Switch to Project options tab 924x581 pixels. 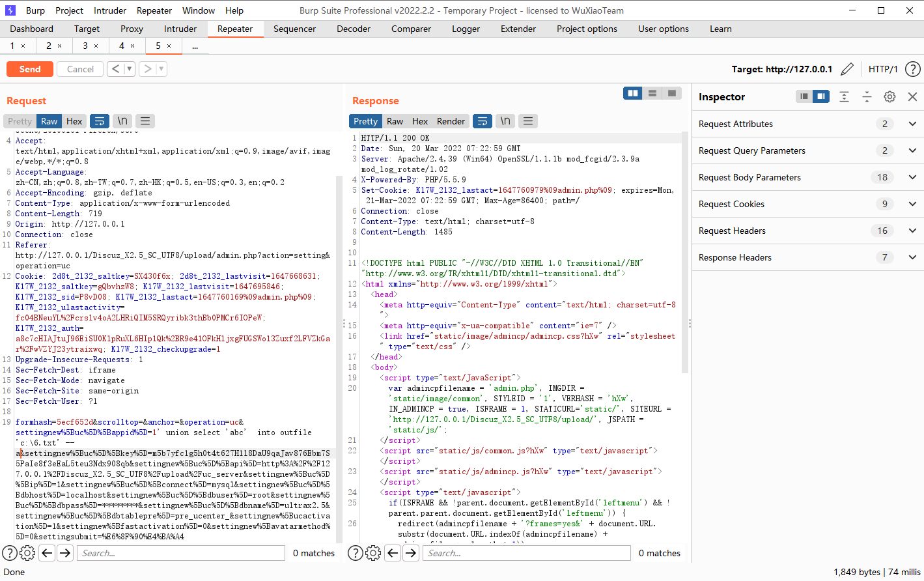pyautogui.click(x=587, y=29)
